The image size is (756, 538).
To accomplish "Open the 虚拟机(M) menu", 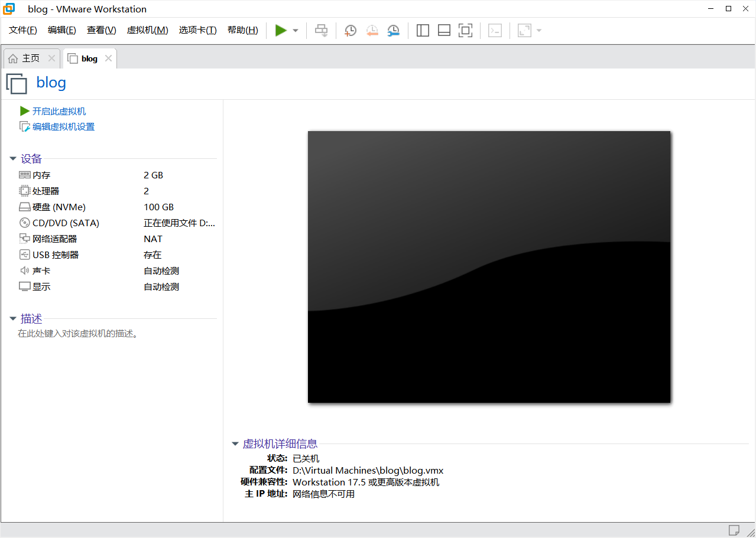I will click(x=148, y=30).
